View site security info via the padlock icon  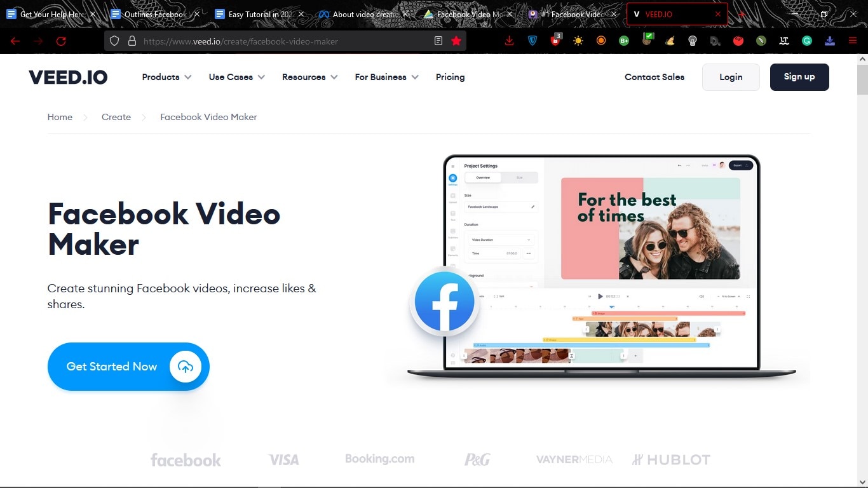tap(132, 41)
